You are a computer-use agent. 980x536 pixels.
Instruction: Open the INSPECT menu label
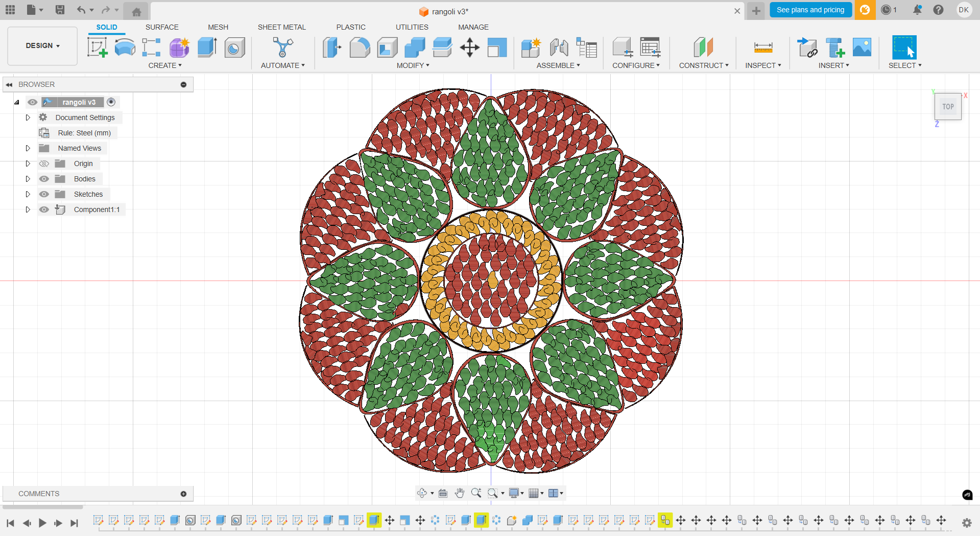(x=763, y=65)
